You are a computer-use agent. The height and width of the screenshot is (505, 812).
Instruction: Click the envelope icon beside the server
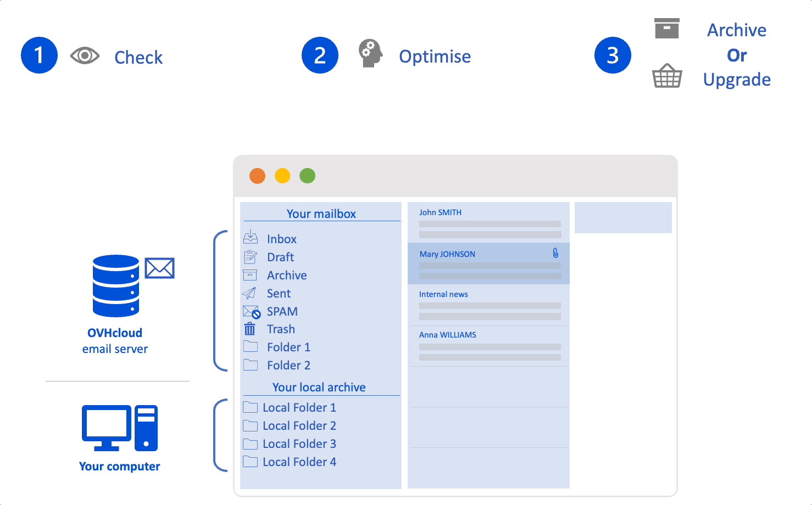pyautogui.click(x=159, y=268)
